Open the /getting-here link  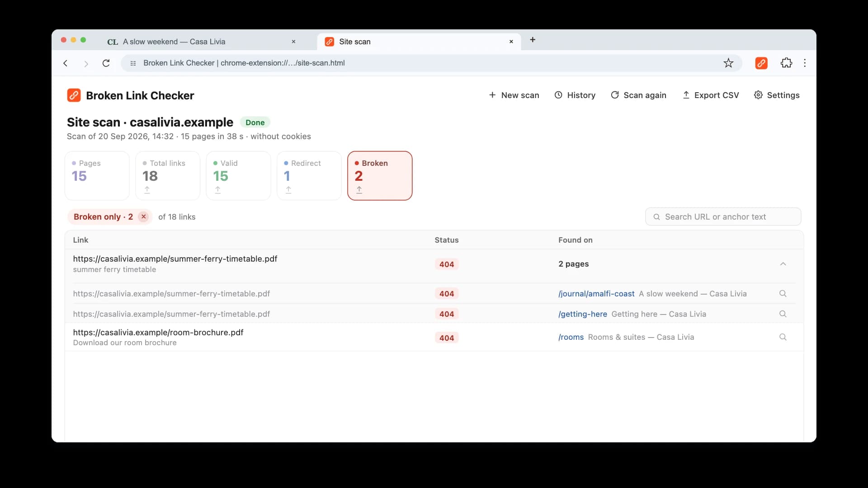click(582, 314)
